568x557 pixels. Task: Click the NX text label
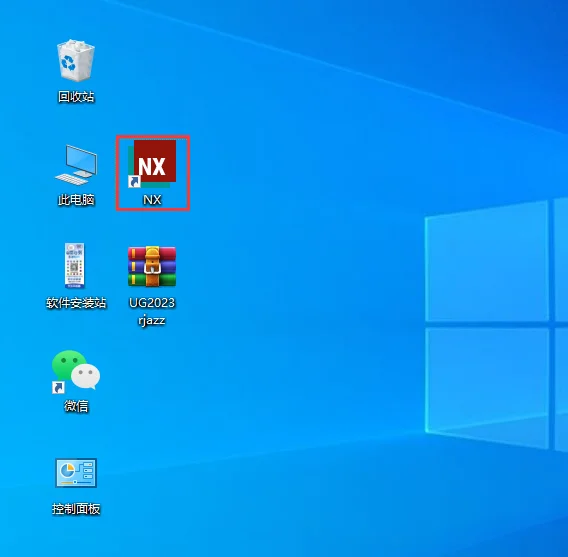(x=152, y=200)
